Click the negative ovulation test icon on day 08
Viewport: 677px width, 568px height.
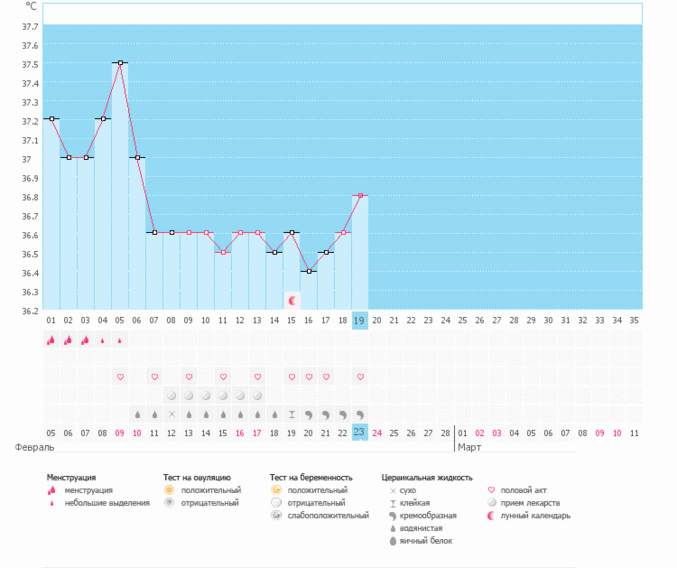tap(171, 396)
